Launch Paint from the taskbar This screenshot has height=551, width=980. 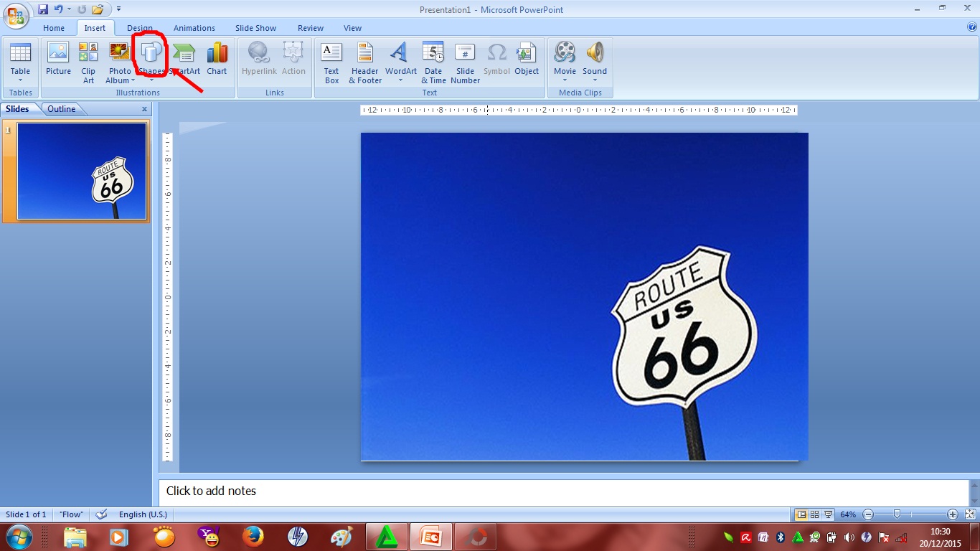coord(342,537)
